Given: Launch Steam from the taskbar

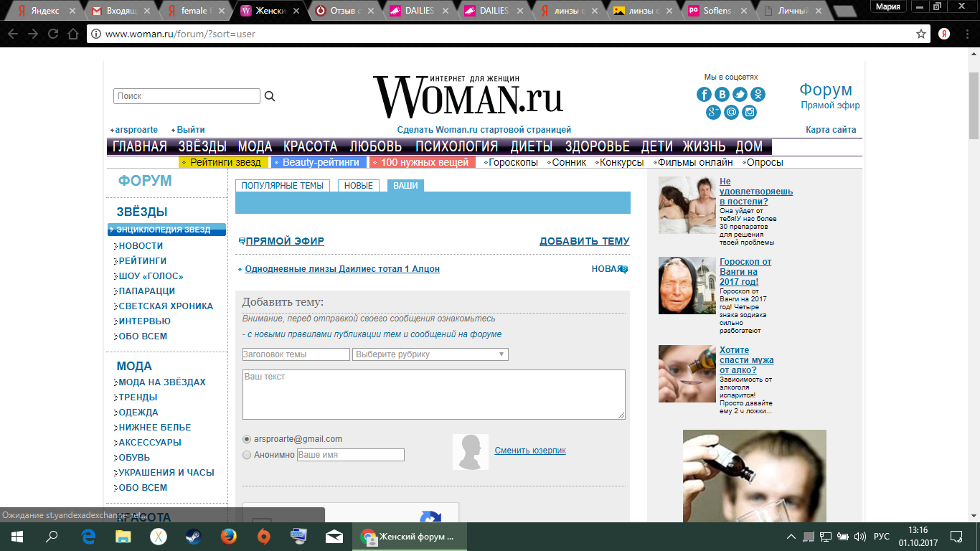Looking at the screenshot, I should 194,537.
